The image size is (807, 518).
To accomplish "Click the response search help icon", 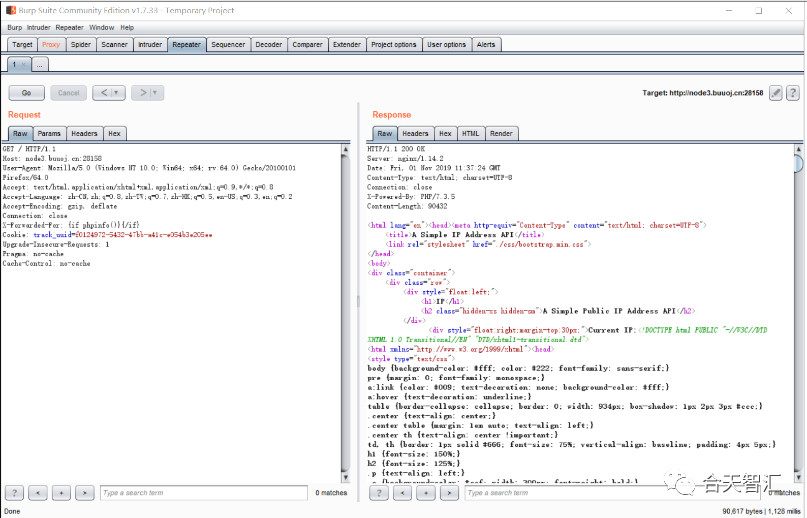I will [379, 493].
